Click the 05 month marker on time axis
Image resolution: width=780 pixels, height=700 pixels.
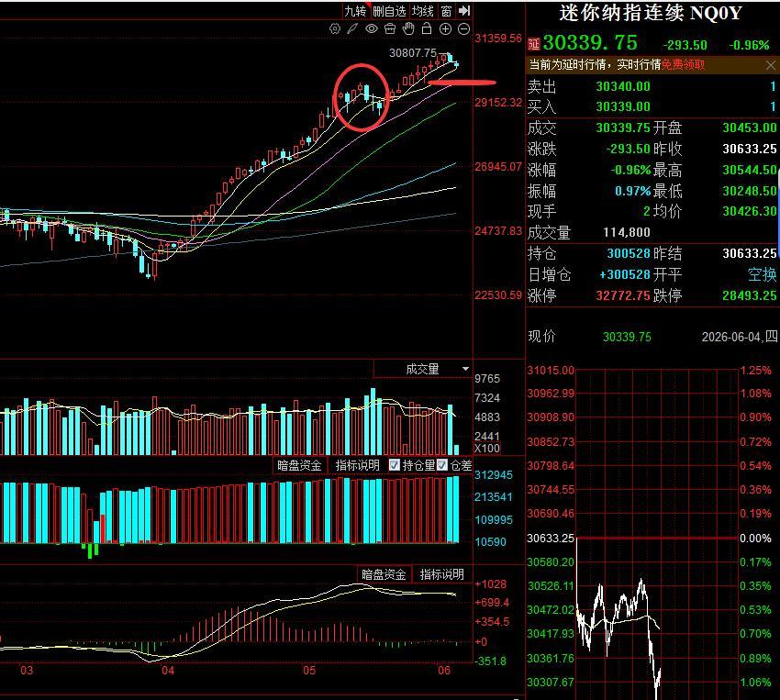pos(309,670)
